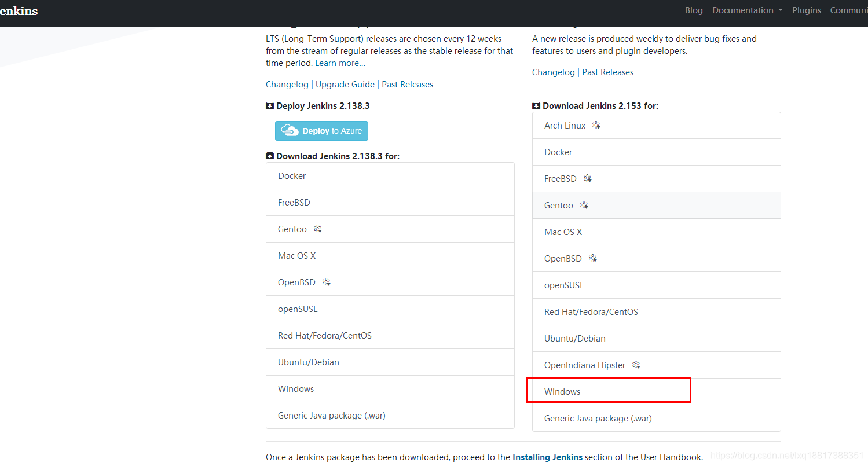Download LTS Jenkins for Ubuntu/Debian
Screen dimensions: 868x466
[390, 362]
